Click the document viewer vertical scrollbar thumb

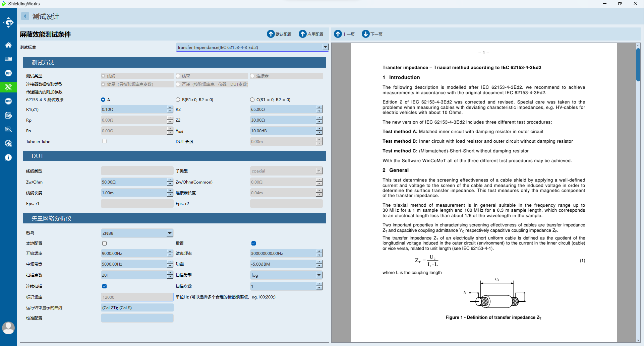pyautogui.click(x=638, y=65)
